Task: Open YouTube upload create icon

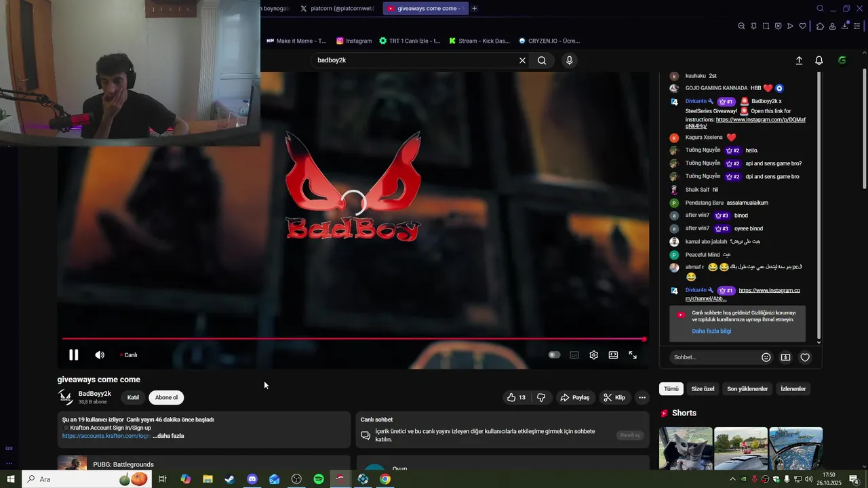Action: pos(799,60)
